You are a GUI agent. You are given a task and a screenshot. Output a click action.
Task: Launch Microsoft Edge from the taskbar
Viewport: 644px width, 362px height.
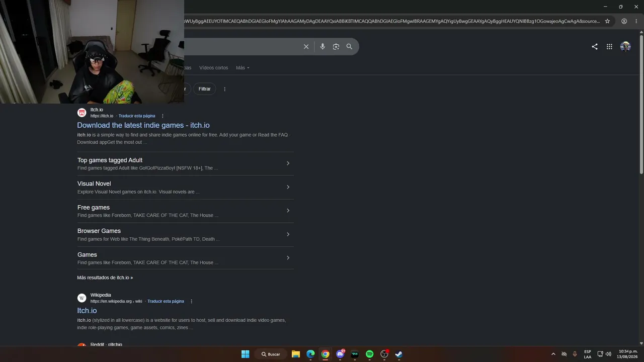[x=310, y=354]
